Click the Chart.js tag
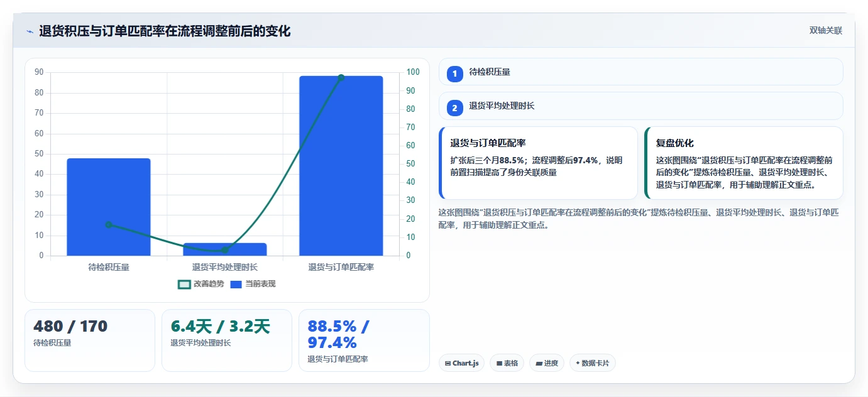Image resolution: width=868 pixels, height=397 pixels. click(x=461, y=363)
